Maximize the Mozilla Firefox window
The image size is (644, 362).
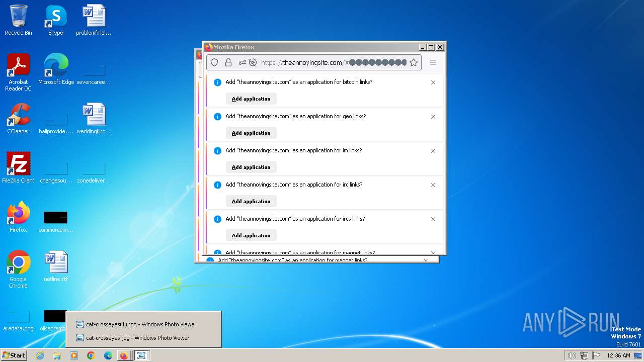pos(431,47)
